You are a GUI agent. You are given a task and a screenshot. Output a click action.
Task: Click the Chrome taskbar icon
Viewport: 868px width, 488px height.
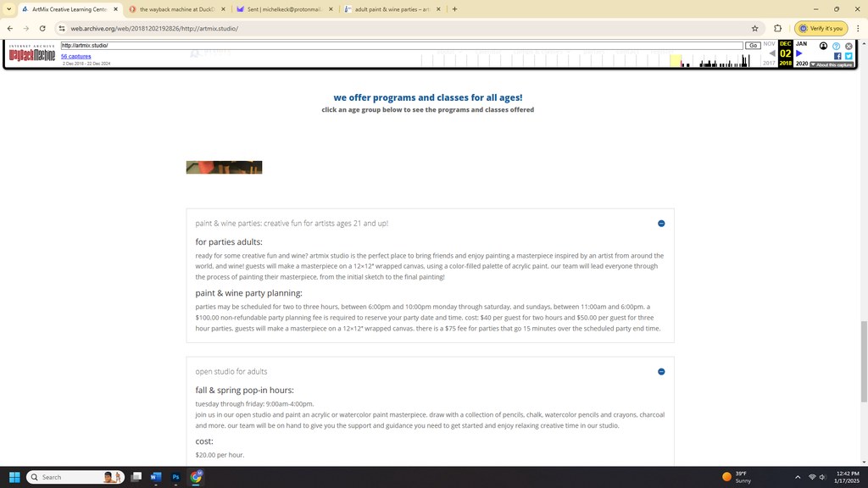(x=196, y=477)
